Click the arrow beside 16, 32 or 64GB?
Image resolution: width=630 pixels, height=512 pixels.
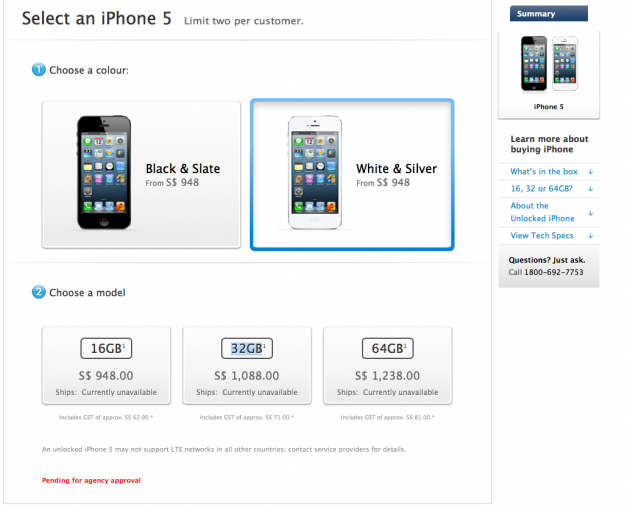click(x=591, y=189)
